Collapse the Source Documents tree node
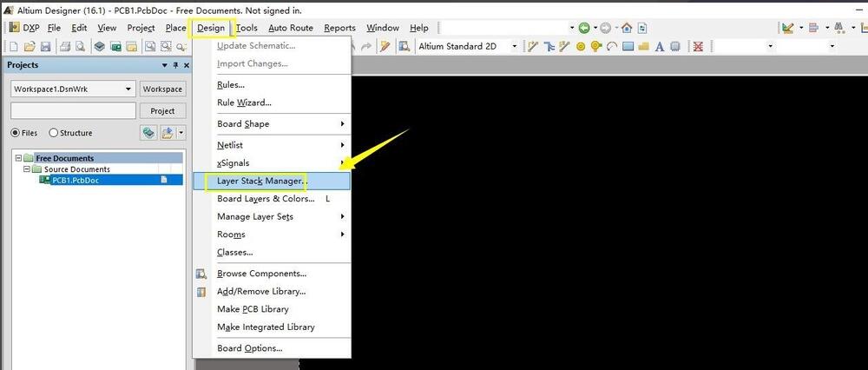 pos(26,169)
